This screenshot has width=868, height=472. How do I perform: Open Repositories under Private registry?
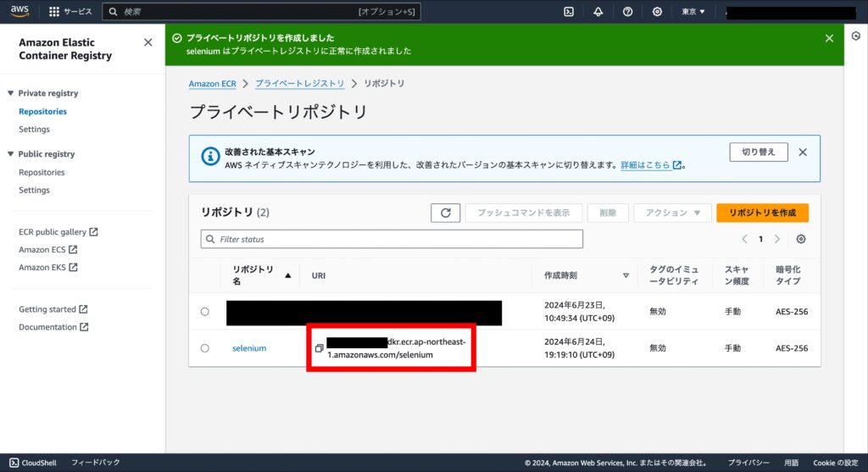(x=42, y=111)
